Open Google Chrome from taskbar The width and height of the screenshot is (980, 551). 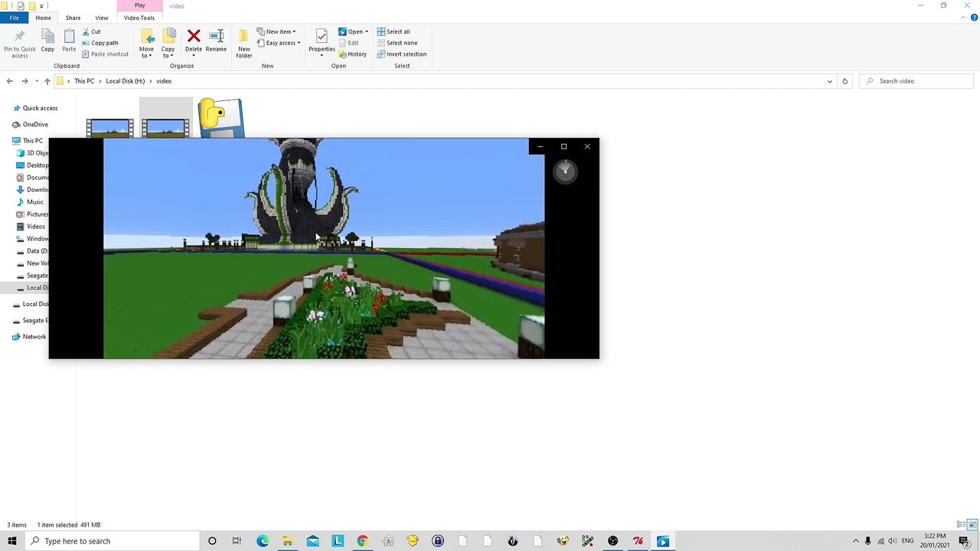(362, 541)
